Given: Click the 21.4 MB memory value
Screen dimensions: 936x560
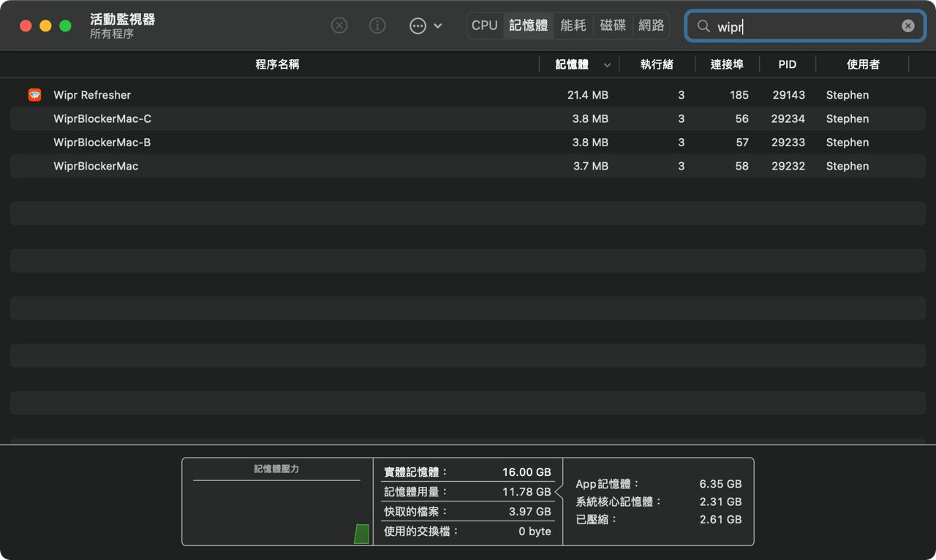Looking at the screenshot, I should tap(588, 95).
